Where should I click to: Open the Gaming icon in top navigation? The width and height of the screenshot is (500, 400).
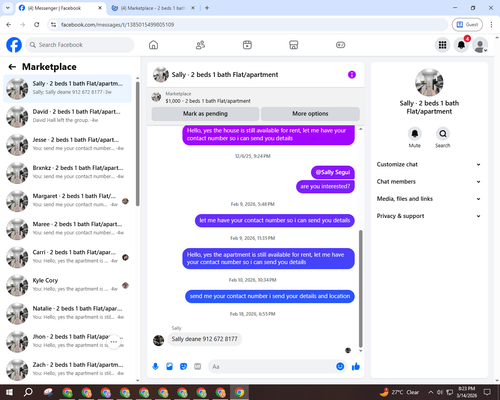coord(340,45)
